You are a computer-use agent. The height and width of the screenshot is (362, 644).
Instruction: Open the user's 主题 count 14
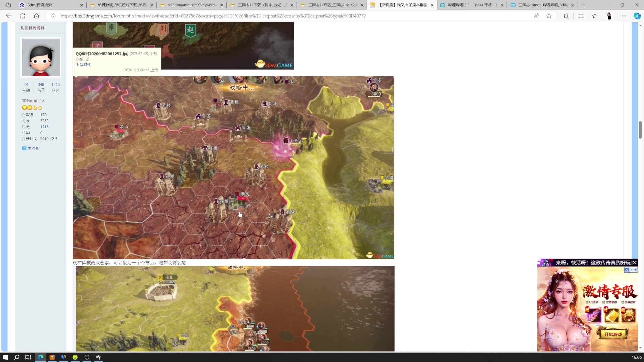pyautogui.click(x=26, y=85)
